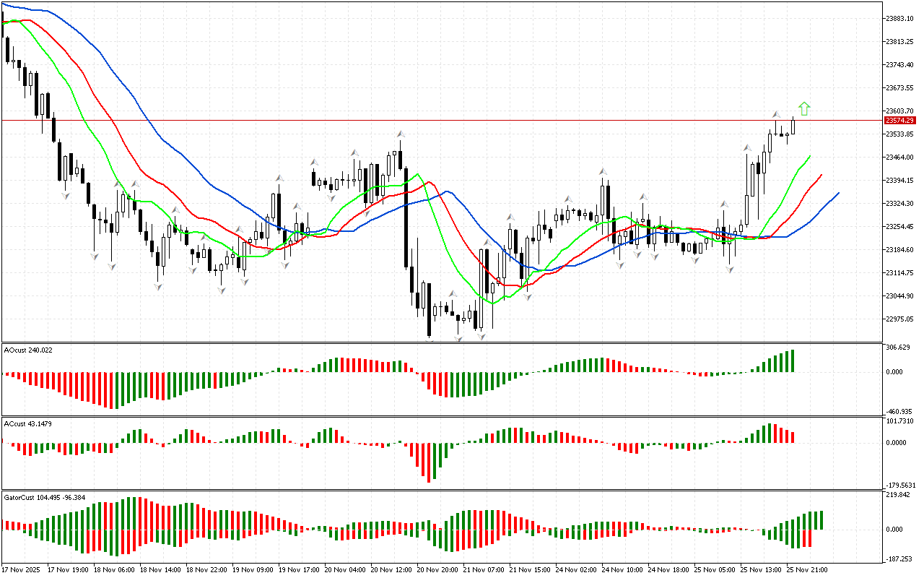Click the 23574.29 current price label
The width and height of the screenshot is (924, 578).
pos(901,121)
